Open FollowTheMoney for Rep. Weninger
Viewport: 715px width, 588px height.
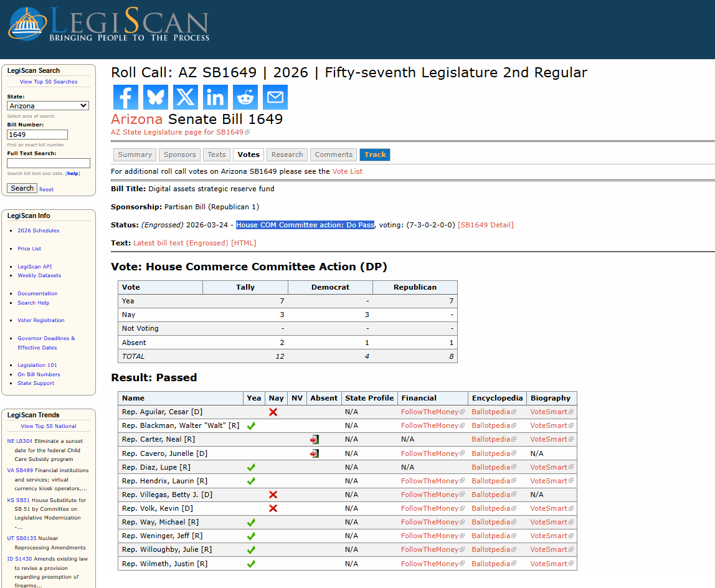tap(432, 536)
